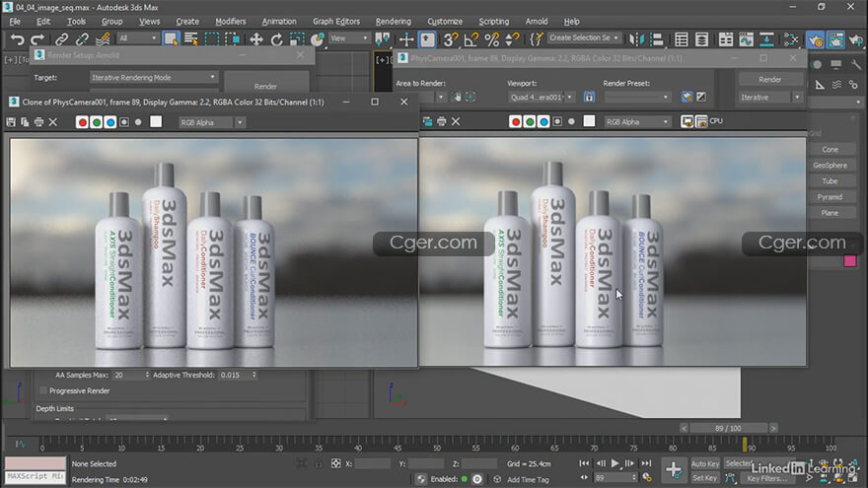Click the Select and Place tool

(318, 39)
